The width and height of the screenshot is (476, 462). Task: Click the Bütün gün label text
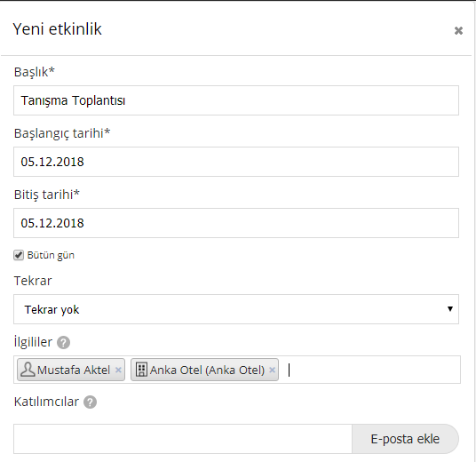click(51, 255)
